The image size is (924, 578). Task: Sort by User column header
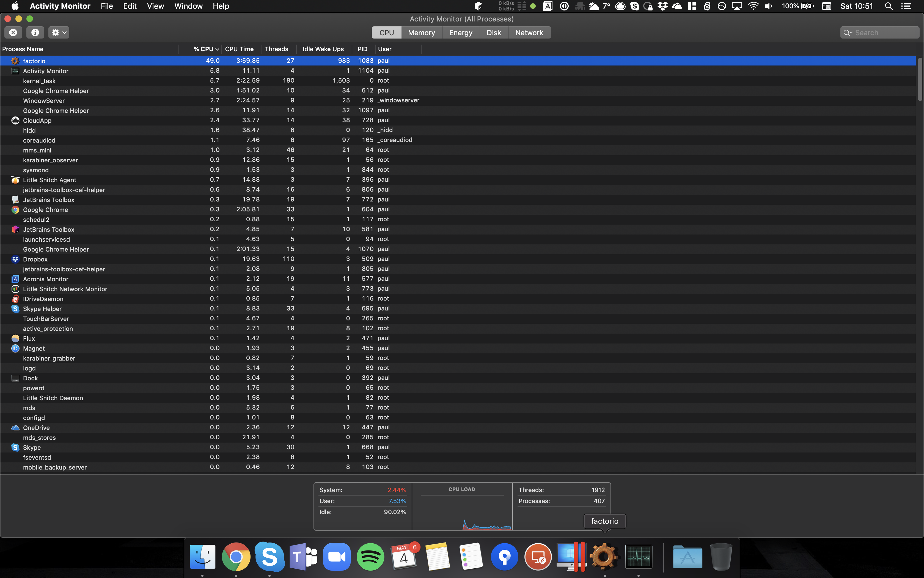coord(398,49)
